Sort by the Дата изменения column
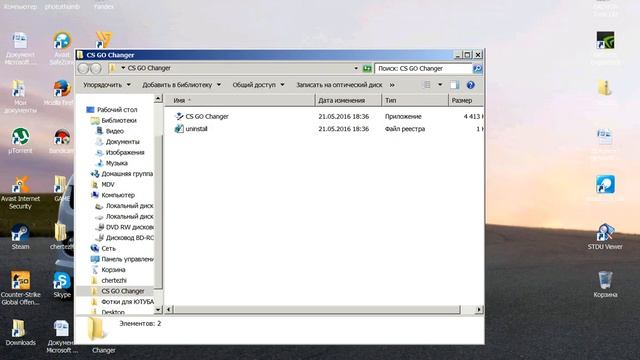Image resolution: width=640 pixels, height=360 pixels. pyautogui.click(x=349, y=100)
